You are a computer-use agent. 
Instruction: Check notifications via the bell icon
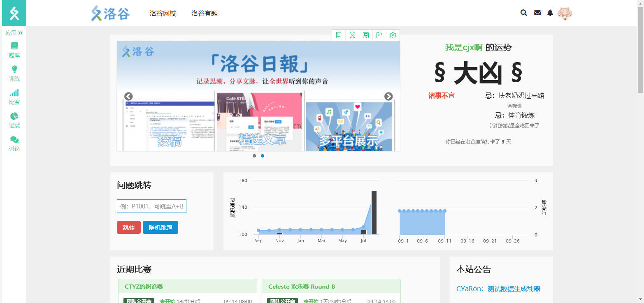(x=550, y=13)
